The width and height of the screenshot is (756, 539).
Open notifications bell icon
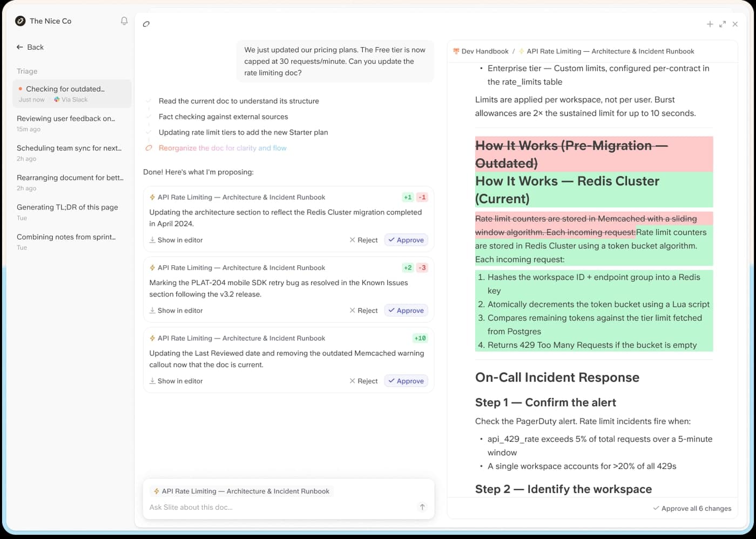(124, 21)
